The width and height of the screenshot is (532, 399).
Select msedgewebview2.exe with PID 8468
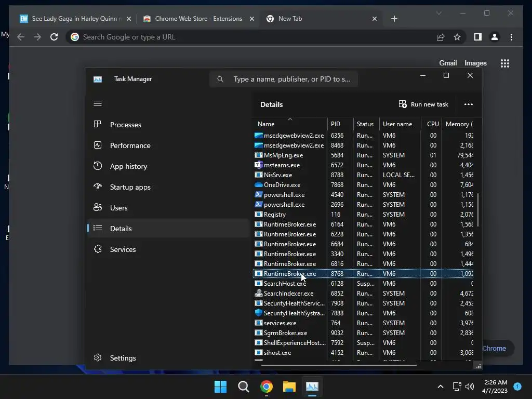pyautogui.click(x=364, y=145)
